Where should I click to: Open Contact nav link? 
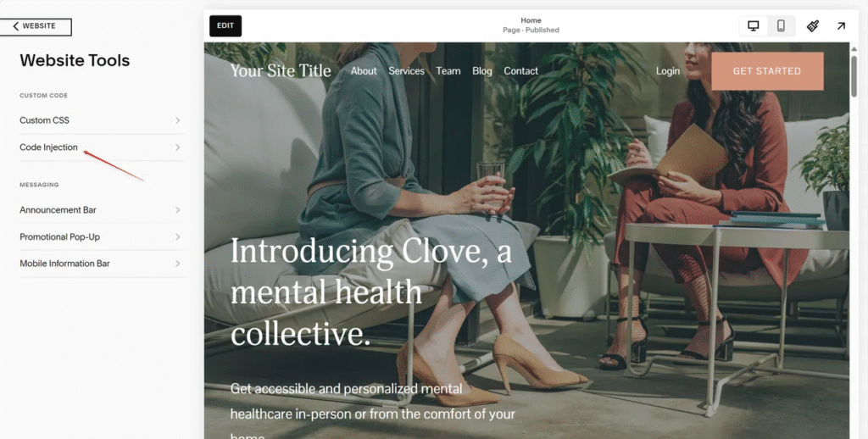pyautogui.click(x=521, y=71)
